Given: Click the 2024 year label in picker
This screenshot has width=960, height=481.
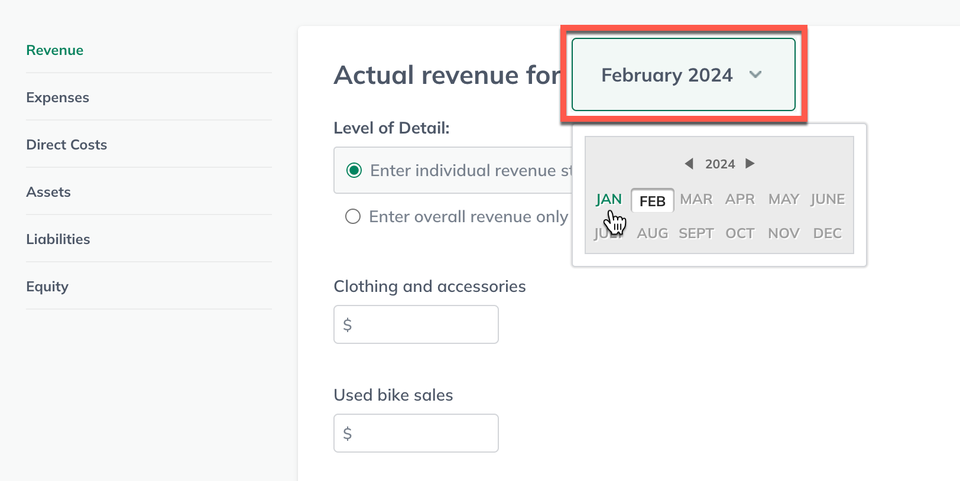Looking at the screenshot, I should pos(720,164).
